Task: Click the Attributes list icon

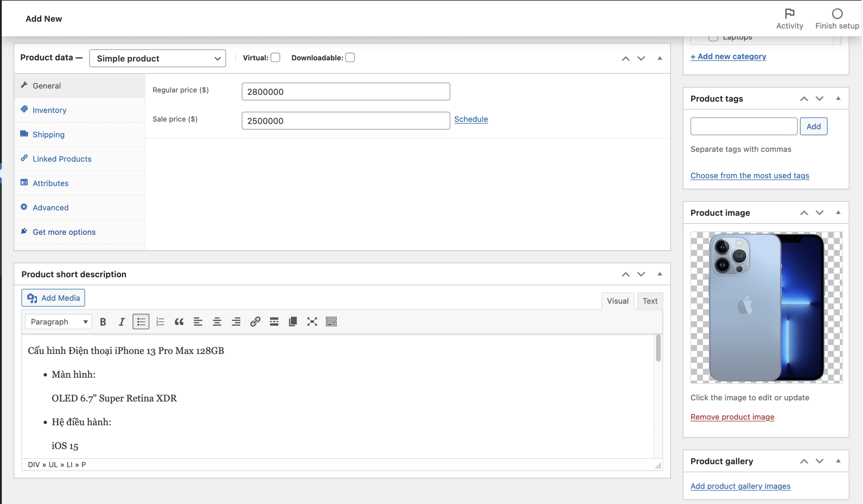Action: pyautogui.click(x=24, y=182)
